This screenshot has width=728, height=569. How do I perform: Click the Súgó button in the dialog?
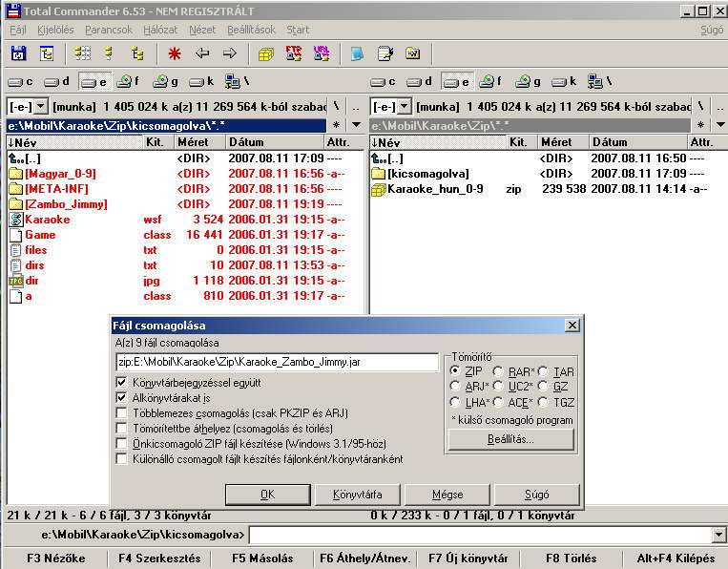[537, 495]
